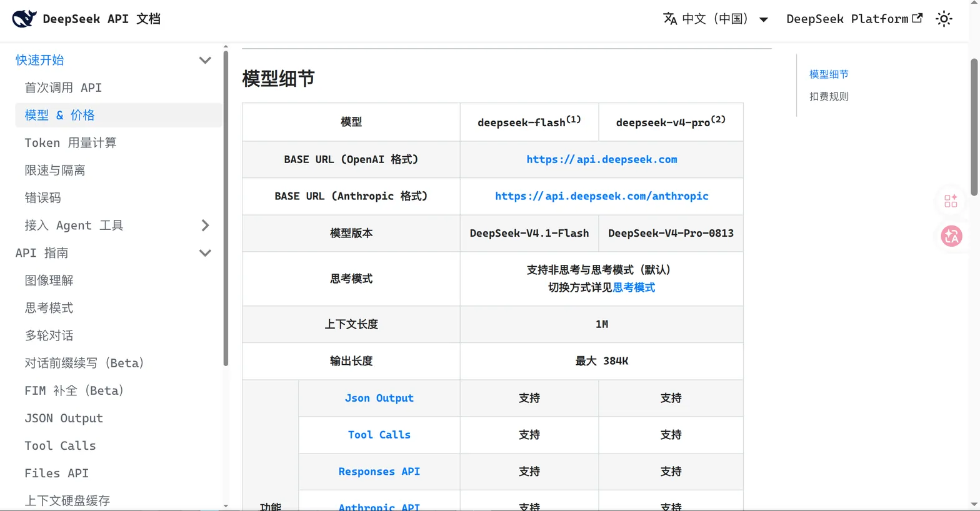Open the 上下文硬盘缓存 sidebar guide
The image size is (980, 511).
point(67,500)
